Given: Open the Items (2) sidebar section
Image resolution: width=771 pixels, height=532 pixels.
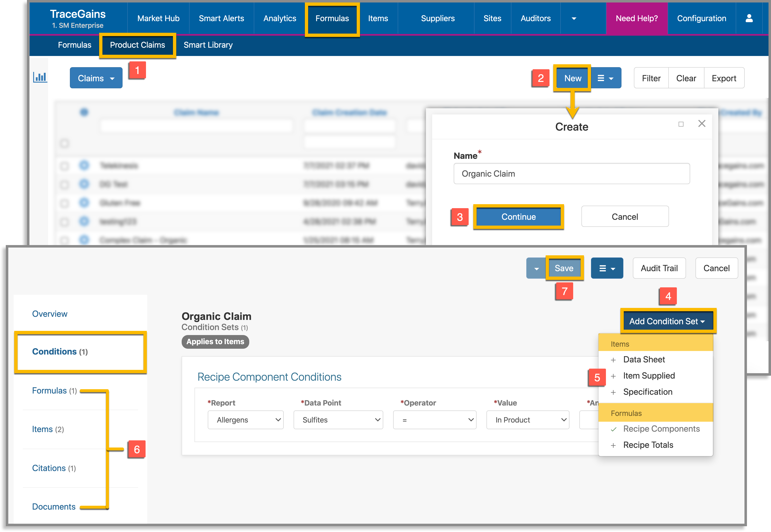Looking at the screenshot, I should [x=48, y=429].
